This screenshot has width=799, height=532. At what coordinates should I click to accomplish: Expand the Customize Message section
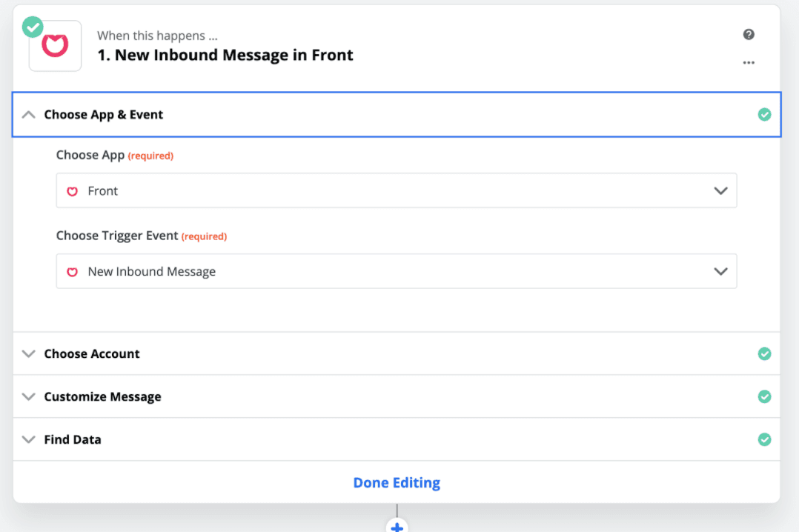[397, 396]
